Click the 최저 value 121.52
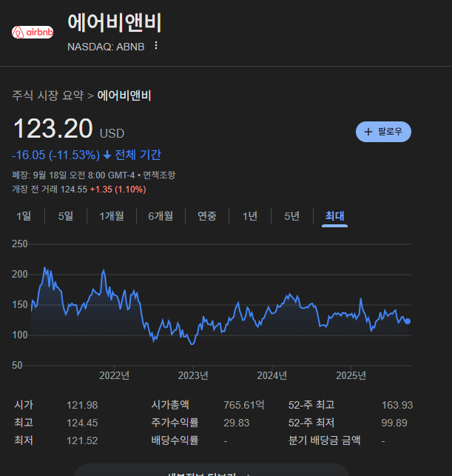The height and width of the screenshot is (476, 452). (x=82, y=440)
